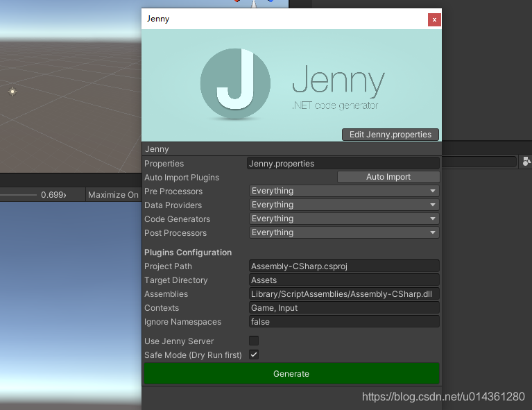Toggle Maximize On Play in Game view
This screenshot has width=532, height=410.
point(113,194)
